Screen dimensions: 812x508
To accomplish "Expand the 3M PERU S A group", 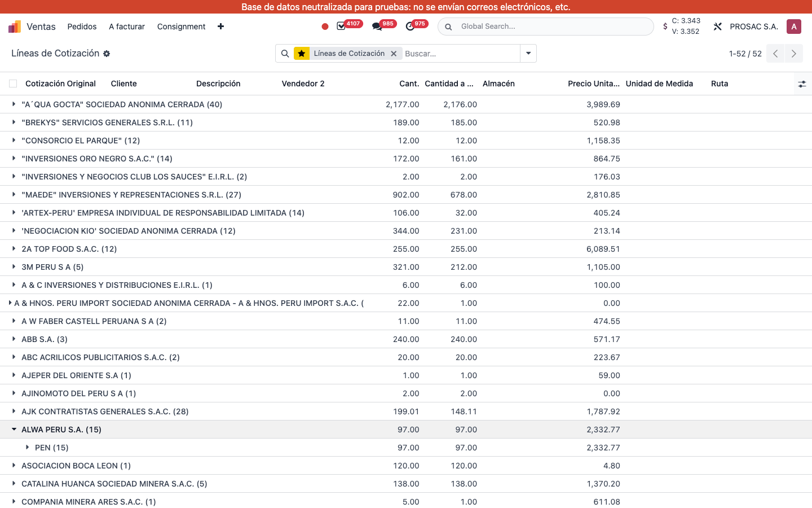I will (x=14, y=267).
